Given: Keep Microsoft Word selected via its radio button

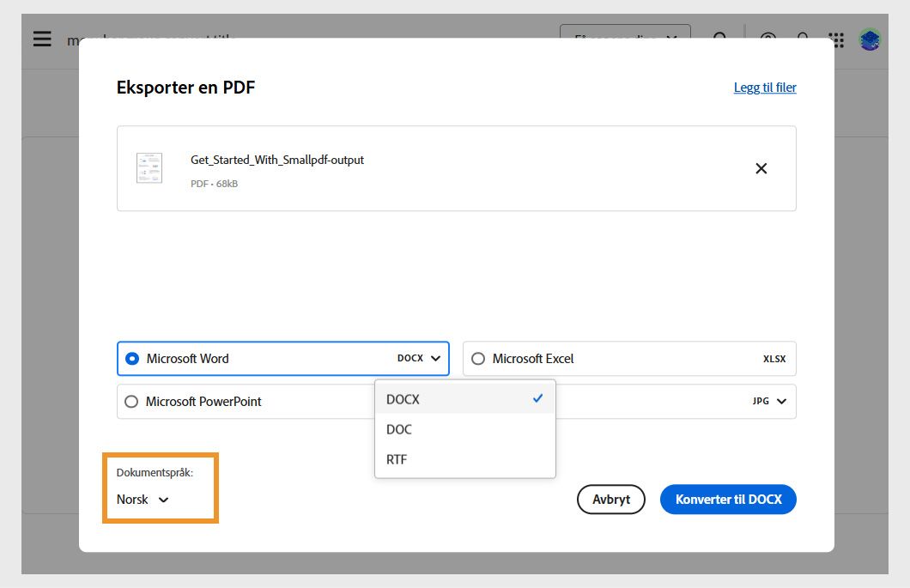Looking at the screenshot, I should (x=133, y=358).
